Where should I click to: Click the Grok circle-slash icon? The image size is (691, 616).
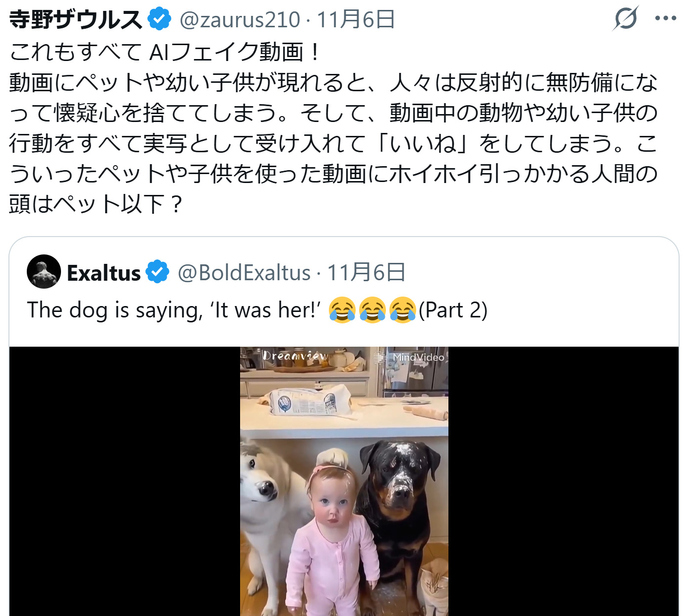[626, 19]
